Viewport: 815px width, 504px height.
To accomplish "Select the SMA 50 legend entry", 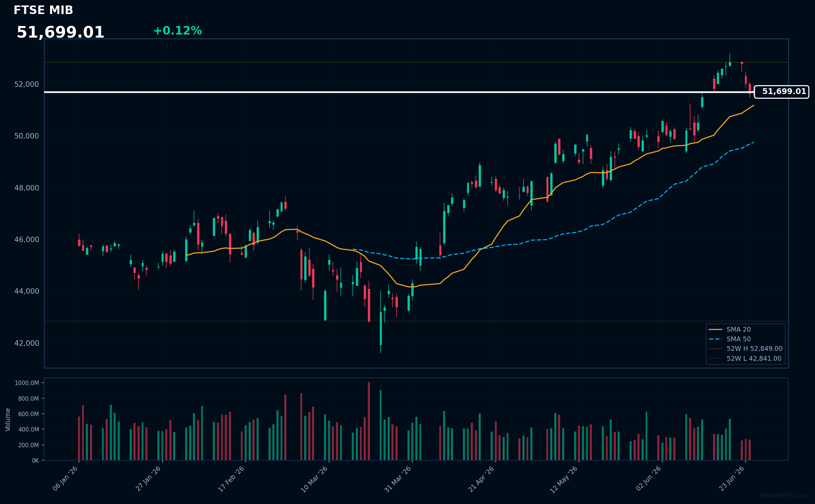I will click(x=729, y=339).
